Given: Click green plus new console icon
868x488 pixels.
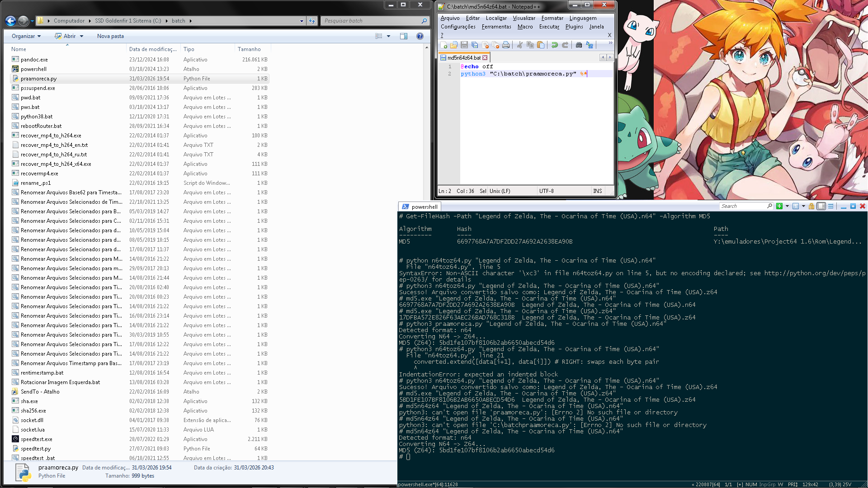Looking at the screenshot, I should (x=779, y=206).
